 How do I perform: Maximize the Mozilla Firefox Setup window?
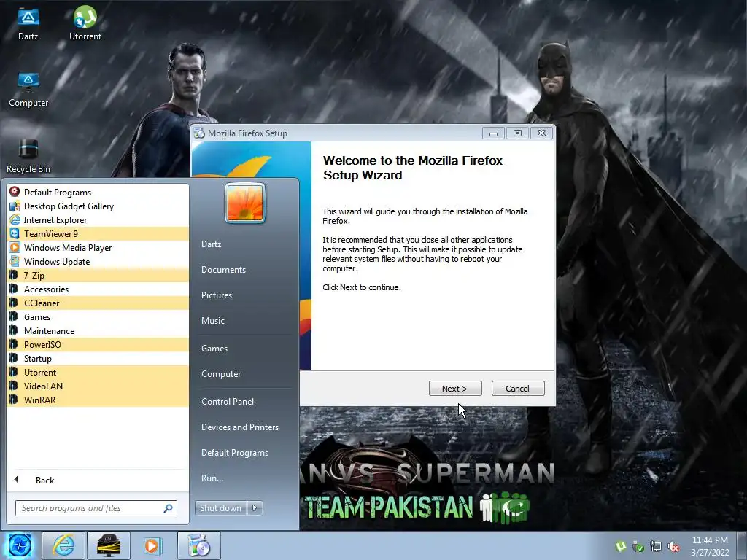[517, 133]
